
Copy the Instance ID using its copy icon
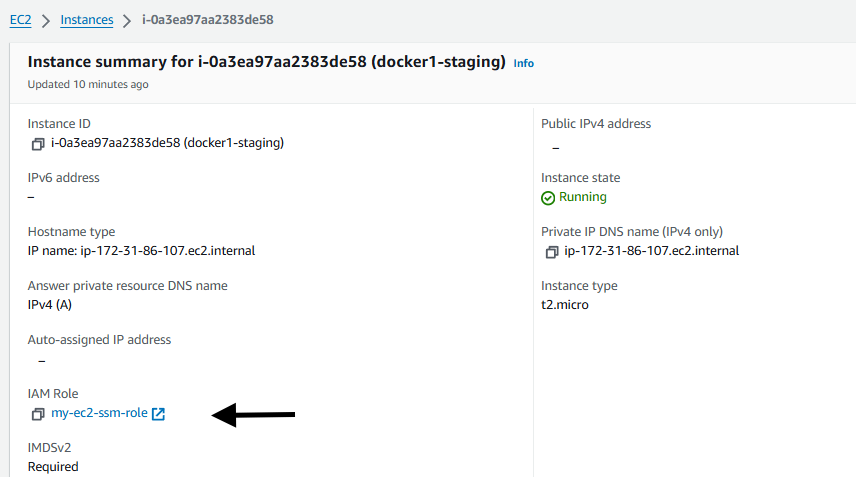[38, 144]
